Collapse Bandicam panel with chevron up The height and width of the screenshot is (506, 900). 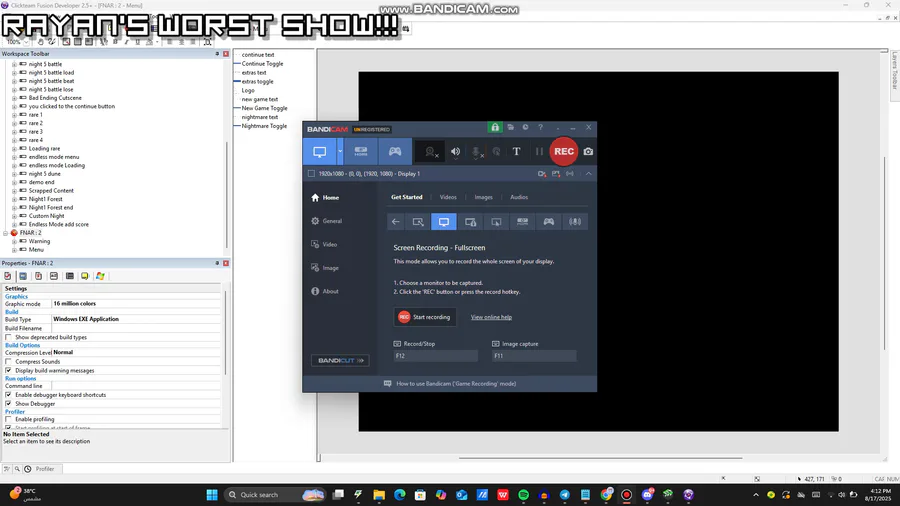coord(588,174)
